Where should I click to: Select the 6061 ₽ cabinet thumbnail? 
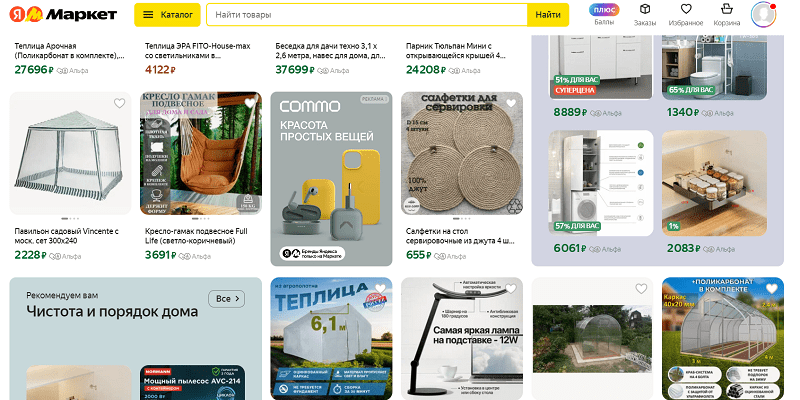[x=601, y=183]
